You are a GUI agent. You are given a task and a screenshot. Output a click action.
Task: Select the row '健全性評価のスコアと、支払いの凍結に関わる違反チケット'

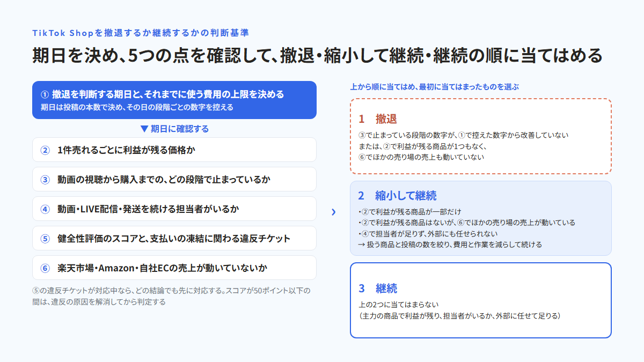174,238
